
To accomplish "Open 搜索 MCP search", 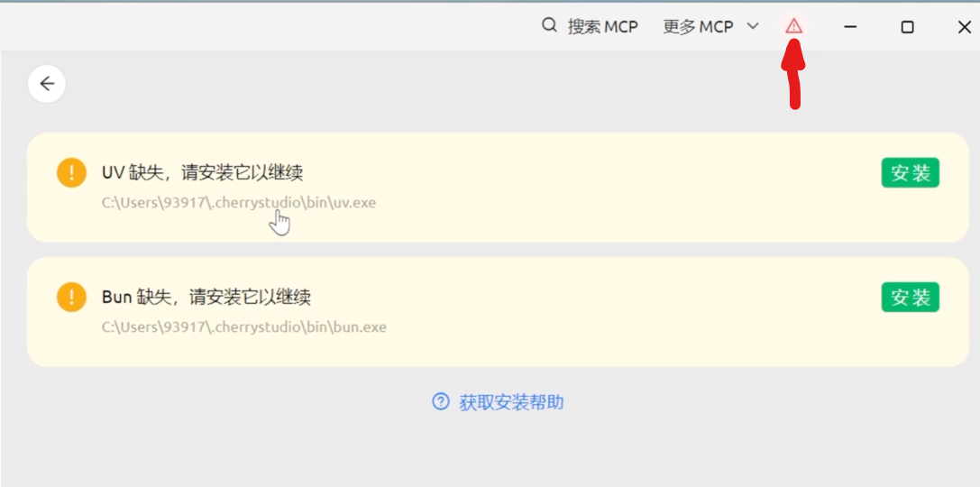I will 590,26.
